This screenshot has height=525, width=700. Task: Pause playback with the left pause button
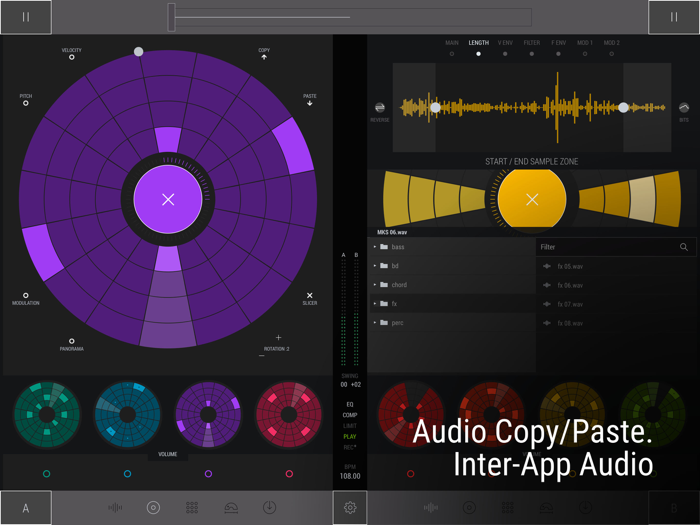(26, 17)
